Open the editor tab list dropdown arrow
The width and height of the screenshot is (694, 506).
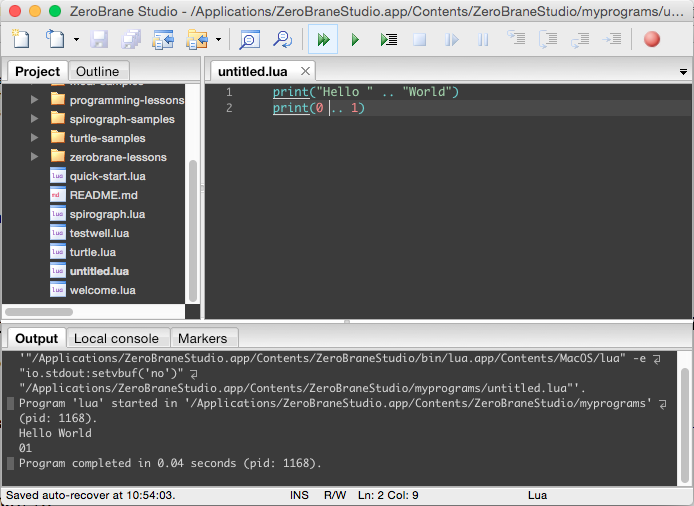[x=683, y=72]
